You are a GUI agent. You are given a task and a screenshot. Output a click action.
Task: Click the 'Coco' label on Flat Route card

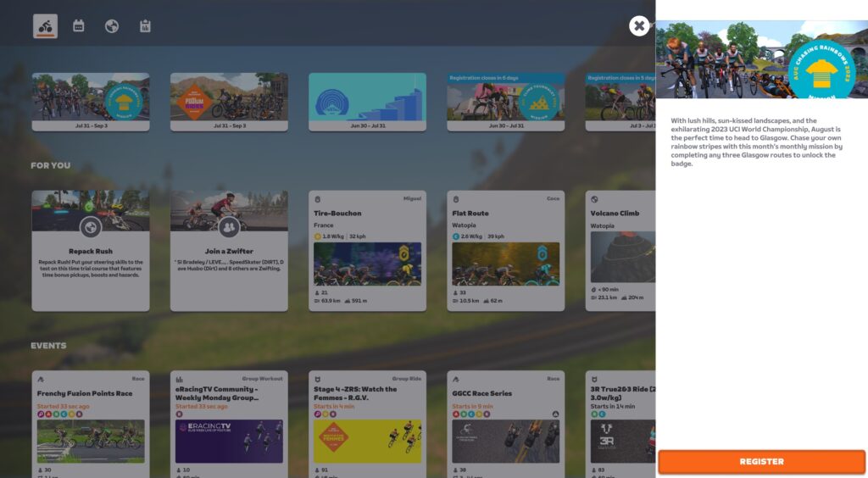[553, 198]
